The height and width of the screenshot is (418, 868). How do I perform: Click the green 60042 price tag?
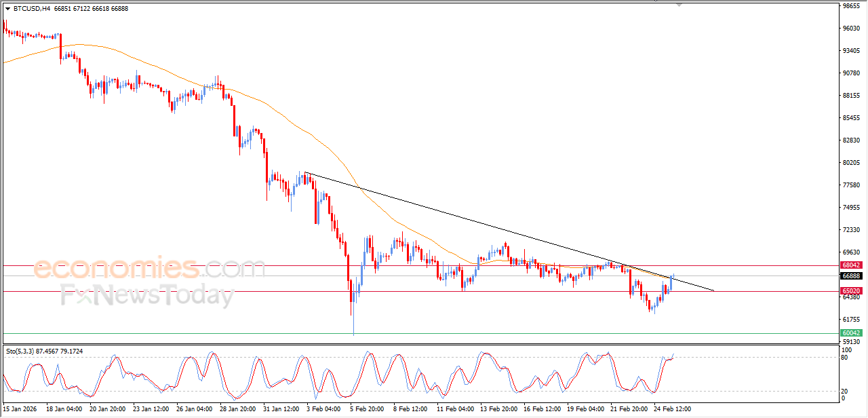[x=851, y=333]
